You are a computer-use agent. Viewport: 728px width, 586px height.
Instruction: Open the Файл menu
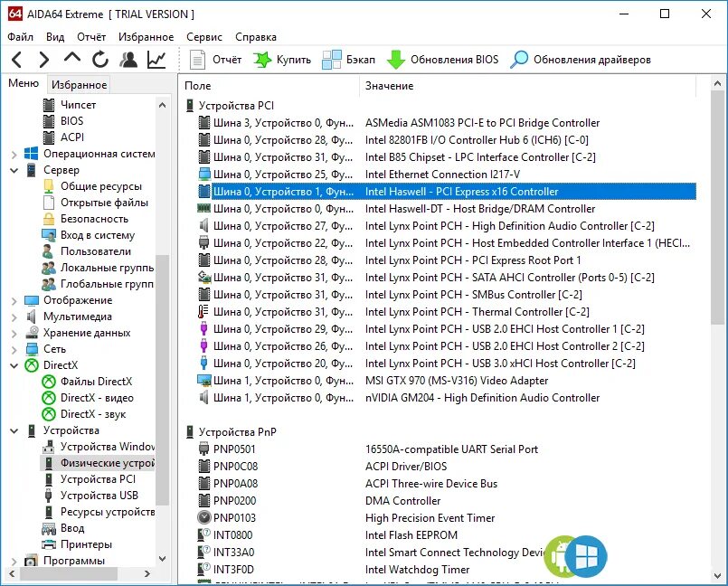click(x=21, y=37)
